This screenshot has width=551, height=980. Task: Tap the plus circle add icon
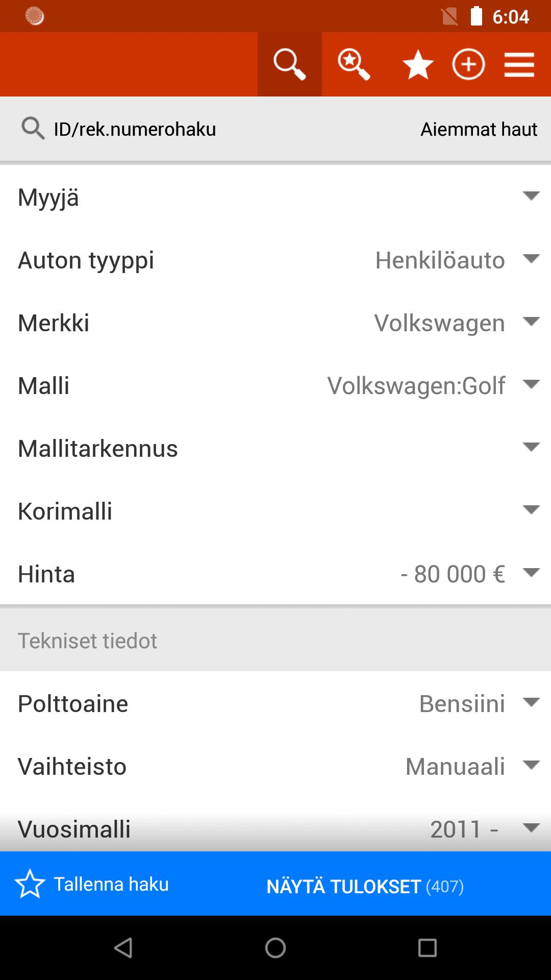point(468,64)
